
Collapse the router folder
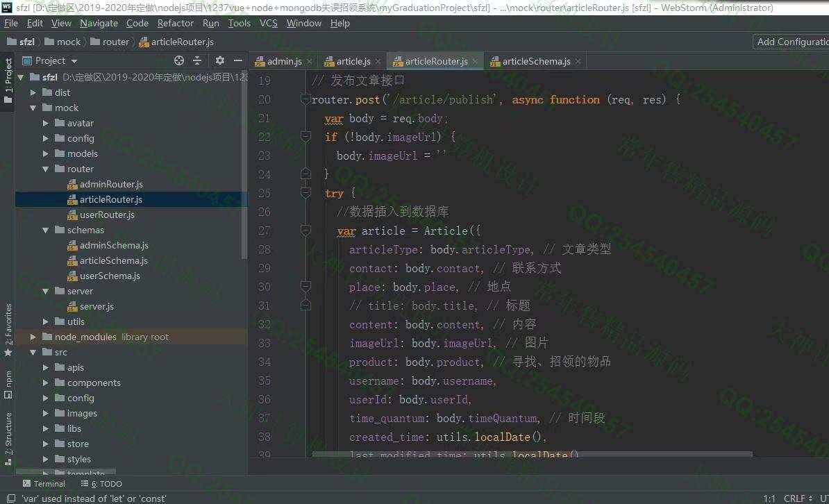coord(45,169)
